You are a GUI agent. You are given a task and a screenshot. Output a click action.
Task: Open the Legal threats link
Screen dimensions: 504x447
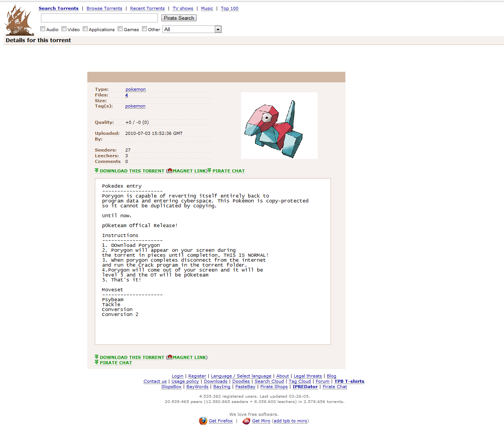(x=307, y=376)
